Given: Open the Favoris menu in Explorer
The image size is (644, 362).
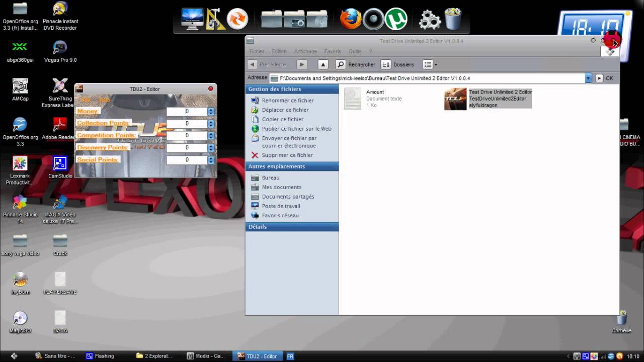Looking at the screenshot, I should [x=333, y=51].
